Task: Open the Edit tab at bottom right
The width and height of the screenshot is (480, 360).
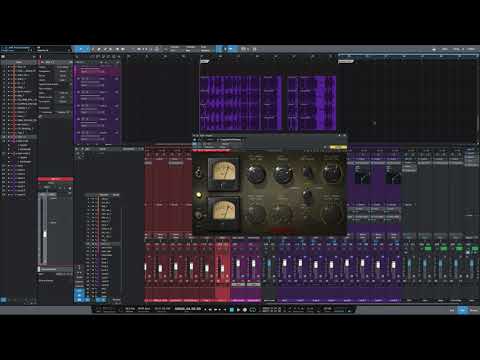Action: point(452,310)
